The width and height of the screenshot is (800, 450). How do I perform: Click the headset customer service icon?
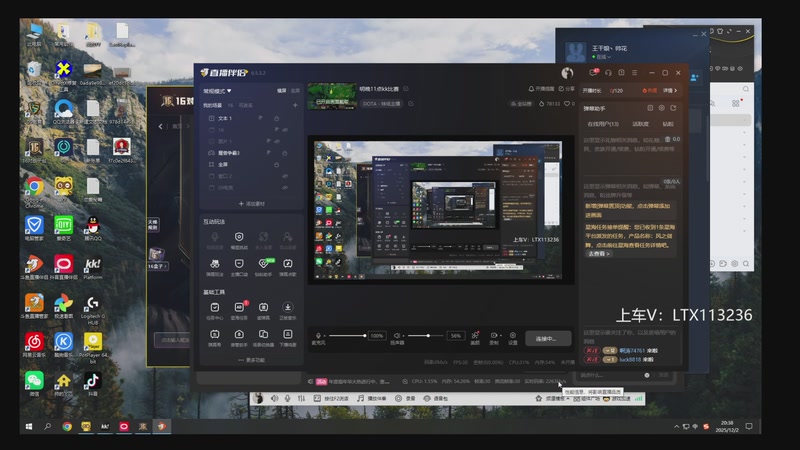[608, 73]
